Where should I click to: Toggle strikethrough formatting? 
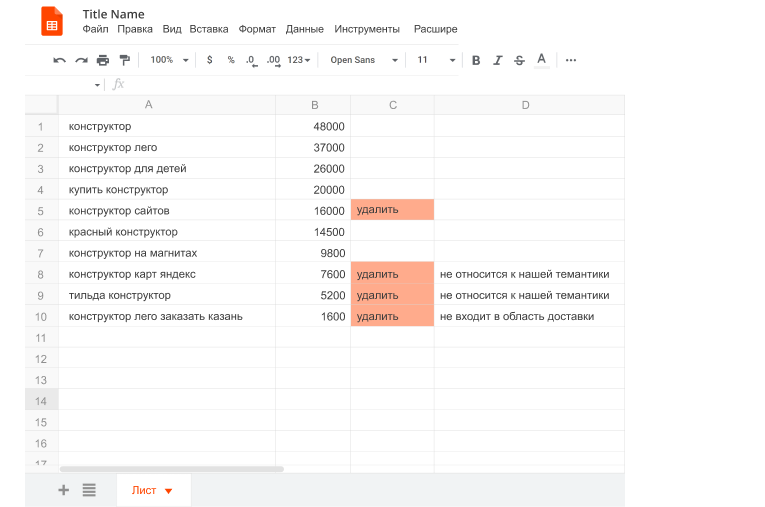(519, 61)
